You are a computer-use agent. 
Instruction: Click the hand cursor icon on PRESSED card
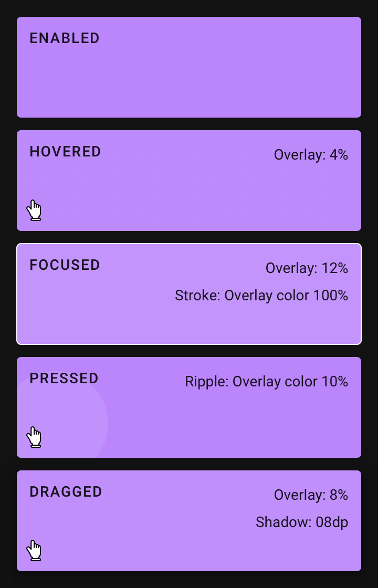(35, 436)
